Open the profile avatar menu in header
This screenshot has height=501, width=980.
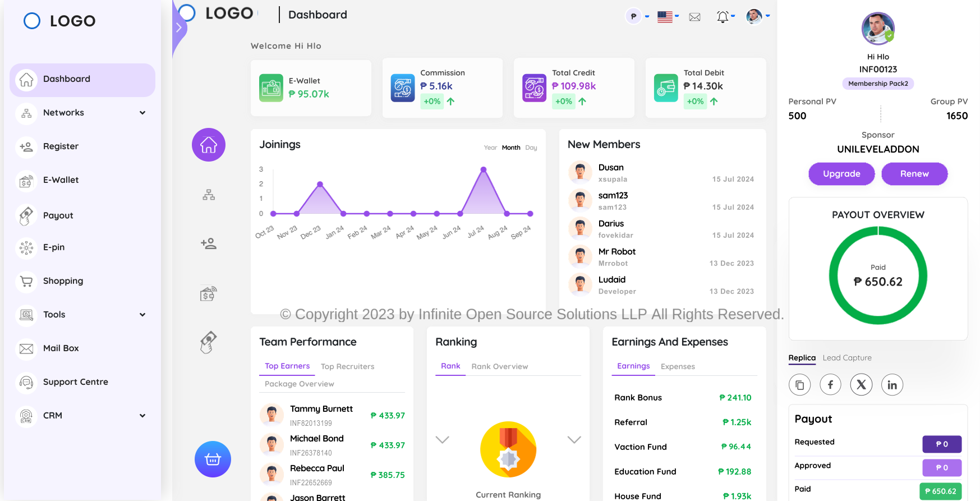tap(757, 17)
